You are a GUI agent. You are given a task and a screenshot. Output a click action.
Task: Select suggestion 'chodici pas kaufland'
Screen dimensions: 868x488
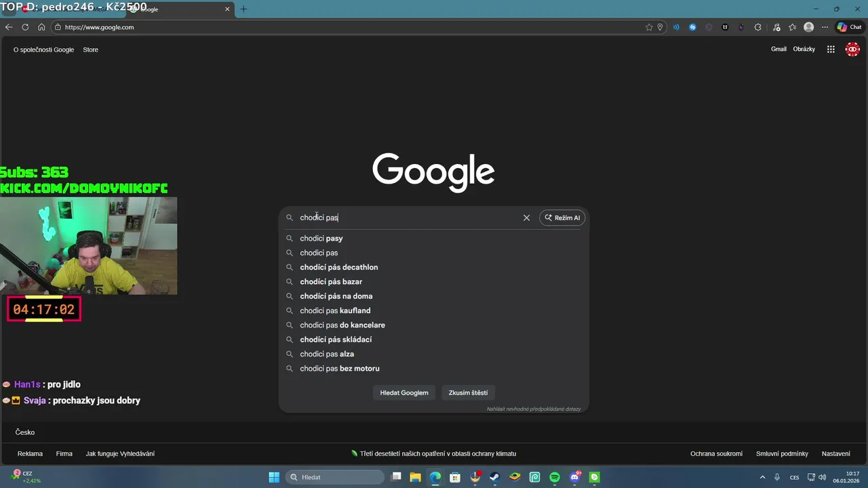point(434,310)
